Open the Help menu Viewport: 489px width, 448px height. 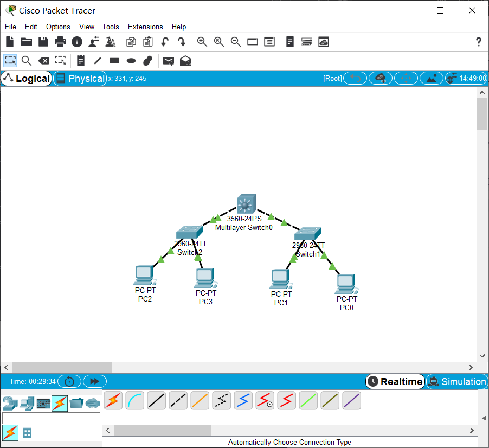(179, 27)
